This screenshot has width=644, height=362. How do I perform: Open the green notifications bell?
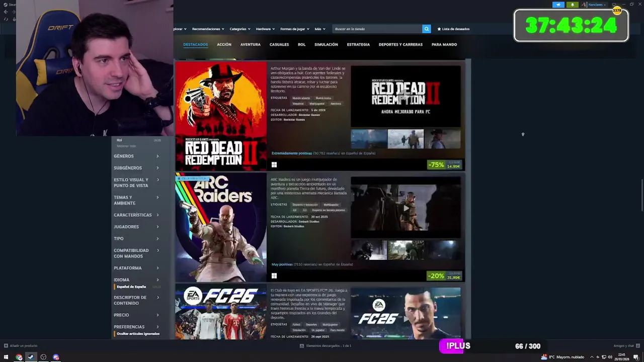tap(573, 5)
